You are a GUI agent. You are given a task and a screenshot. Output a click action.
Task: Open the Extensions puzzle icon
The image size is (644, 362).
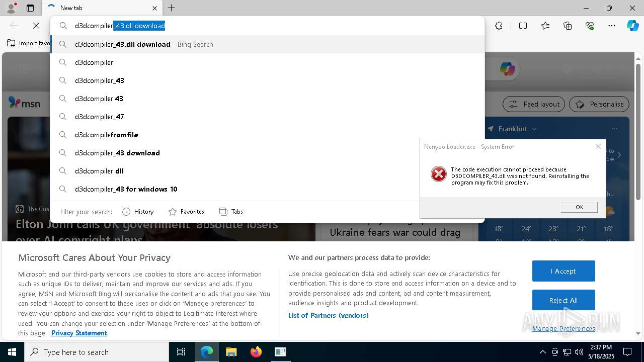499,26
